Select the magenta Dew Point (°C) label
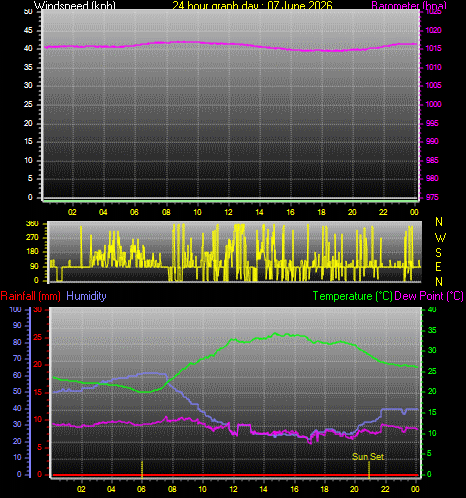Image resolution: width=466 pixels, height=498 pixels. click(429, 296)
